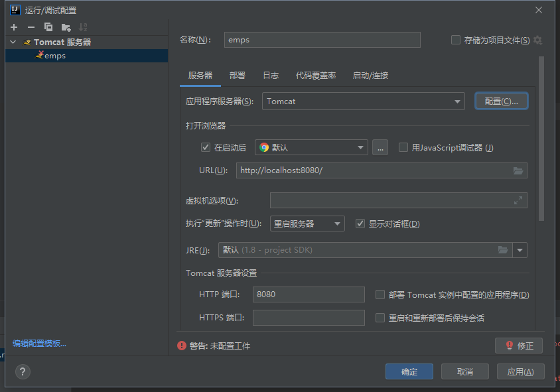The width and height of the screenshot is (560, 392).
Task: Browse URL using the folder icon
Action: tap(518, 170)
